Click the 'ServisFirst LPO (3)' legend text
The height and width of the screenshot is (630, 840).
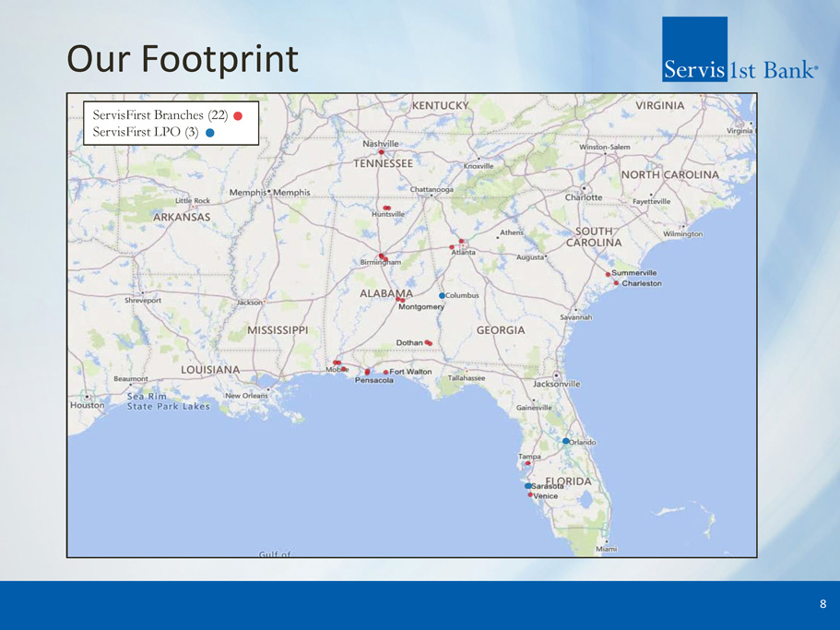point(146,133)
